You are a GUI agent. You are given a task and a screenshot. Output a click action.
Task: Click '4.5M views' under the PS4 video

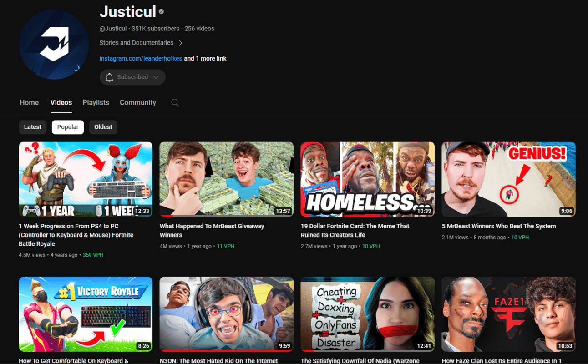coord(32,255)
